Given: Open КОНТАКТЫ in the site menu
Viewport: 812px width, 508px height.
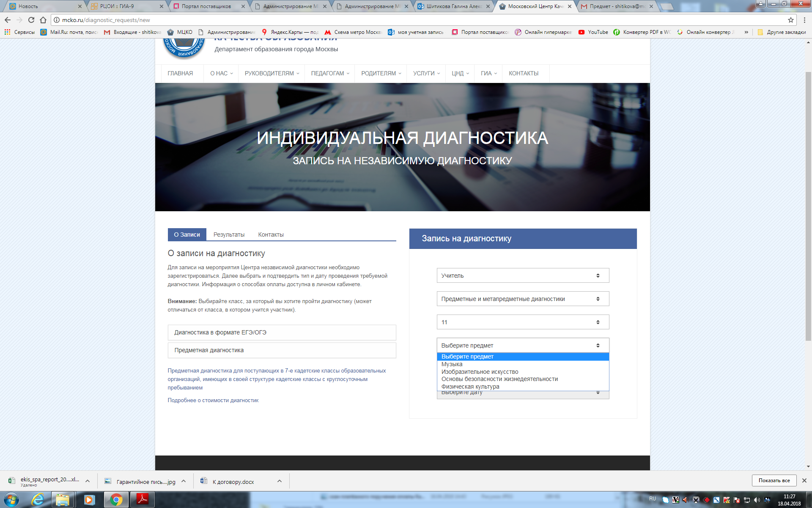Looking at the screenshot, I should pos(524,74).
